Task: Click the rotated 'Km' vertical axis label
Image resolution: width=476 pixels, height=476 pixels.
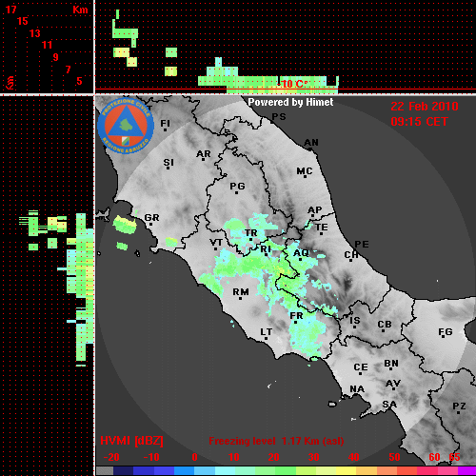Action: (10, 83)
